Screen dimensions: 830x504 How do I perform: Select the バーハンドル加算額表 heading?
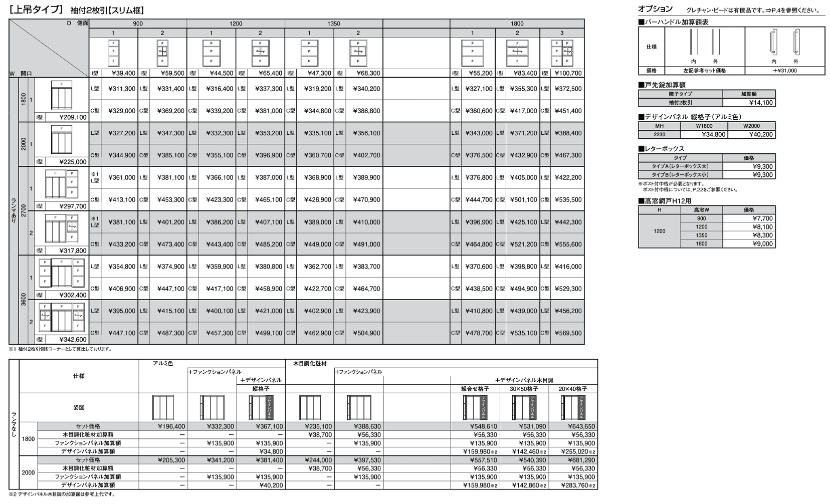[673, 22]
